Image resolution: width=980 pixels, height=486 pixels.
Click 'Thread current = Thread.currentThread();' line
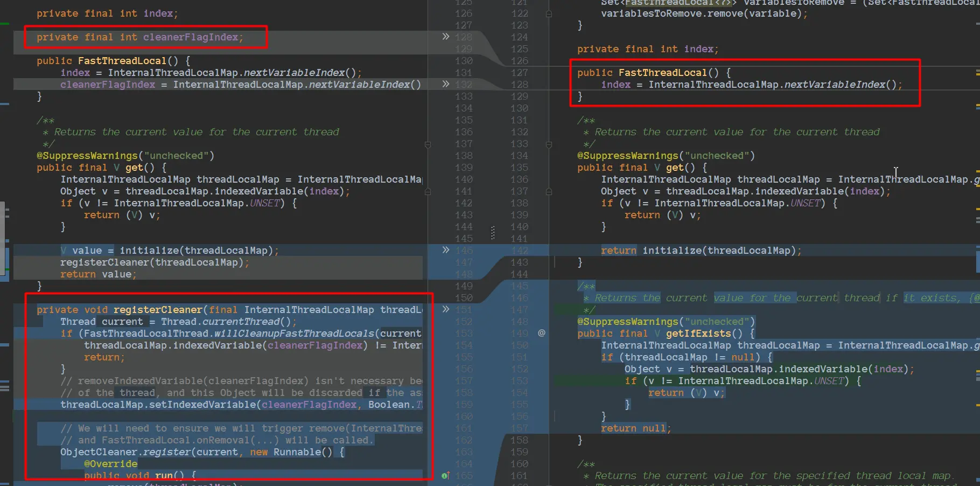tap(179, 322)
